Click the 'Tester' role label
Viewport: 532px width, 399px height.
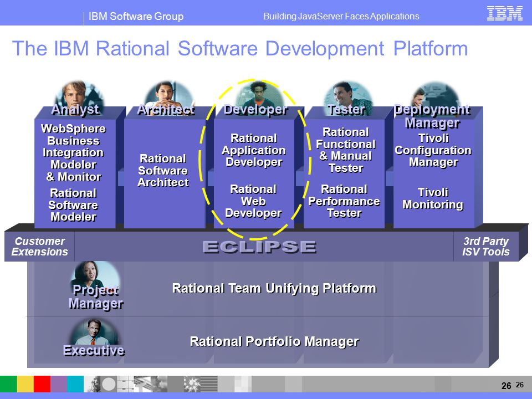tap(346, 110)
